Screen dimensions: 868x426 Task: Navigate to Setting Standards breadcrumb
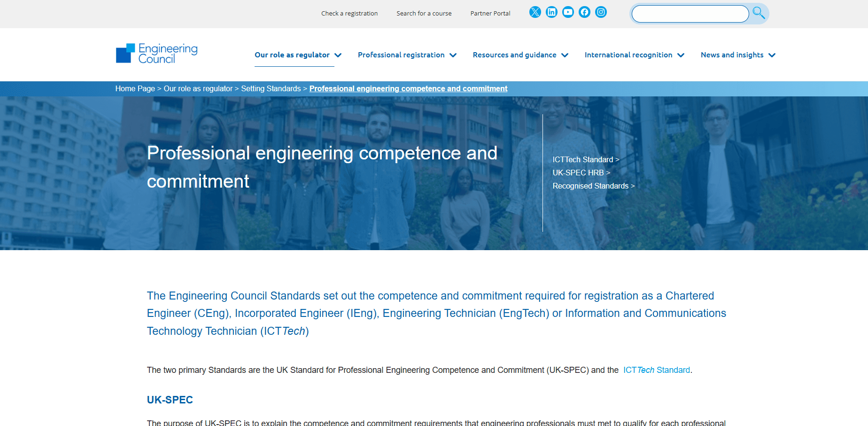tap(271, 88)
